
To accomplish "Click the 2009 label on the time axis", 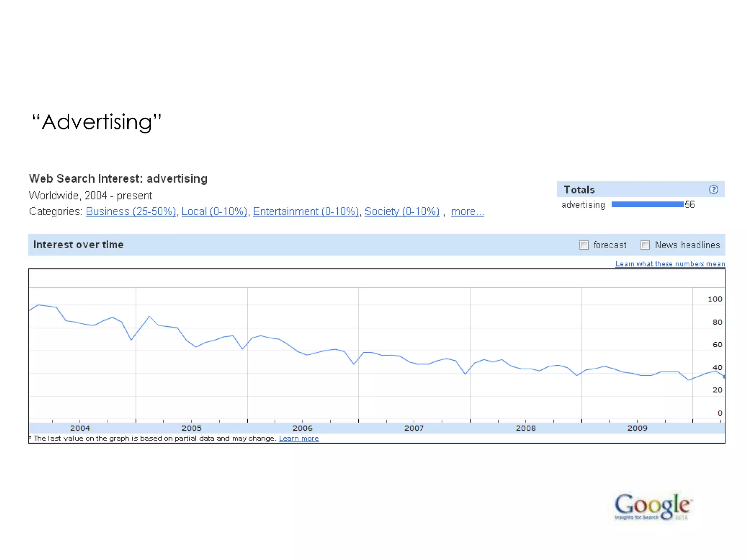I will [x=637, y=428].
